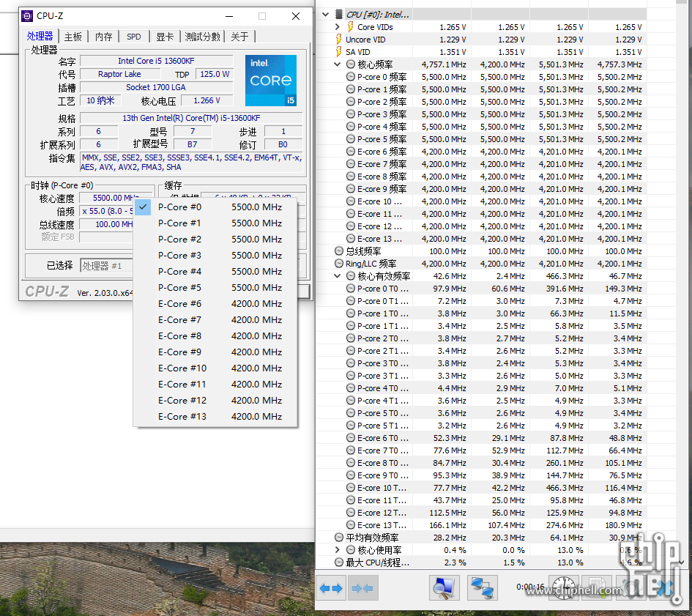Collapse the 核心有效频率 group
This screenshot has height=616, width=692.
tap(337, 276)
